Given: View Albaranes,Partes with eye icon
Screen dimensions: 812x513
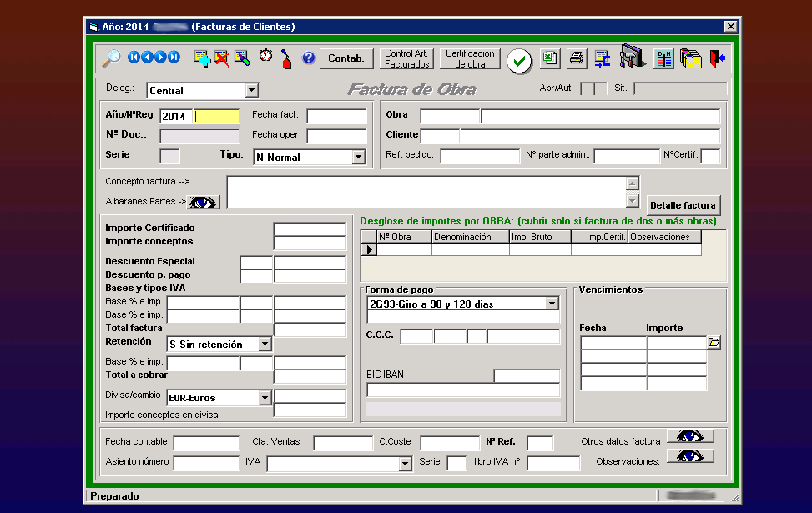Looking at the screenshot, I should (203, 202).
